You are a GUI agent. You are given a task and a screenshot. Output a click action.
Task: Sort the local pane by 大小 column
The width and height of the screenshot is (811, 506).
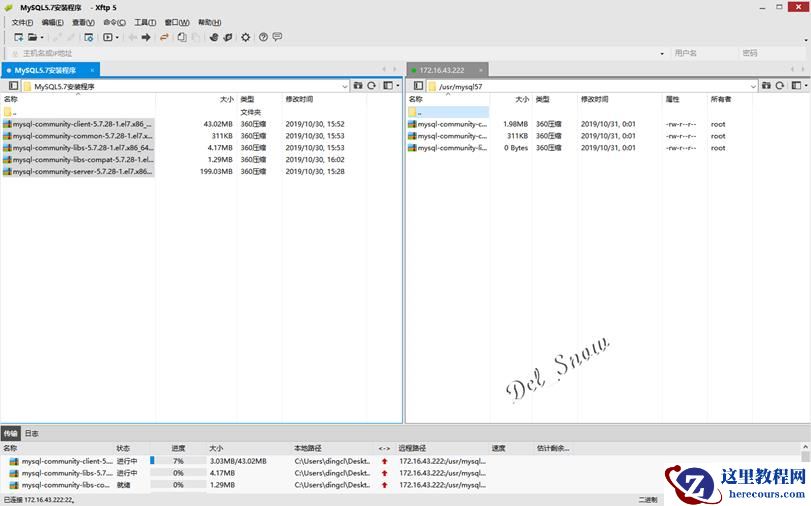[x=227, y=99]
